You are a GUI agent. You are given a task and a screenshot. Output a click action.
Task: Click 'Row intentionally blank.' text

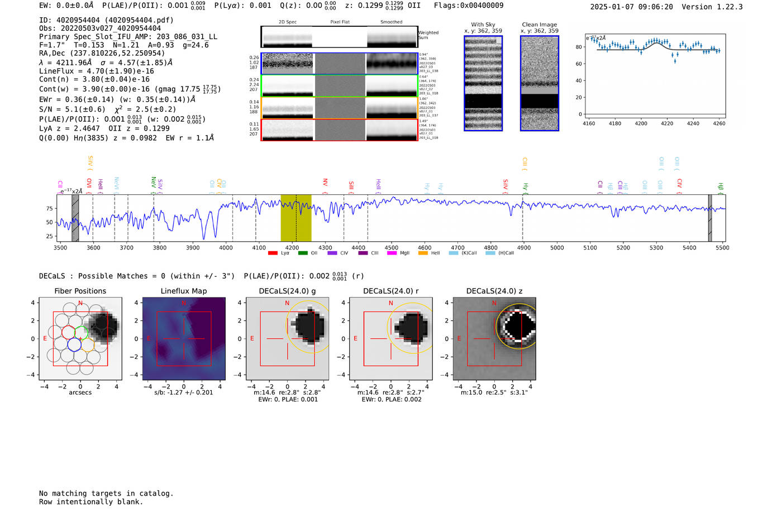tap(91, 502)
